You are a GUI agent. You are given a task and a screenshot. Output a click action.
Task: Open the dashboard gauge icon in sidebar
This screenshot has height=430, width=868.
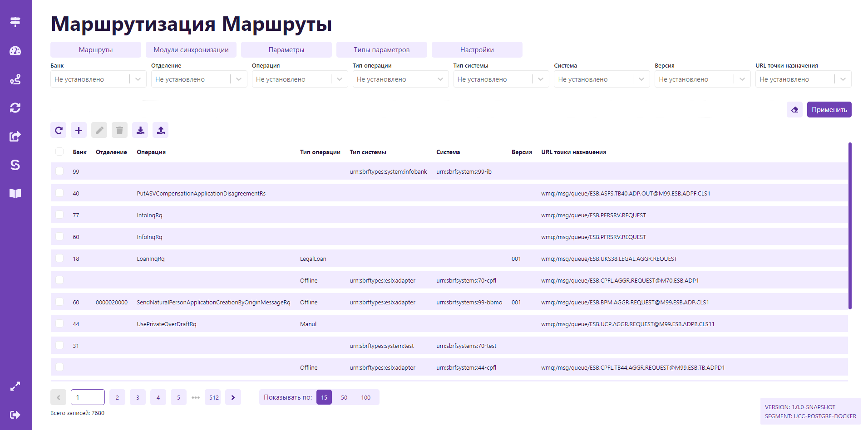tap(15, 51)
